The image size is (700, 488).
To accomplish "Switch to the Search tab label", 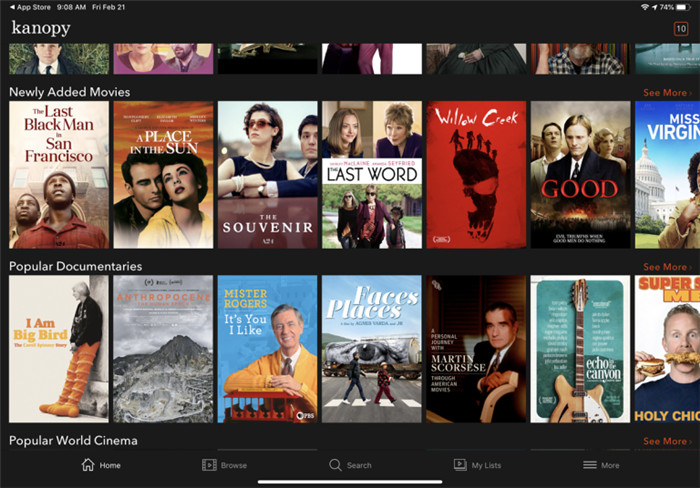I will point(359,465).
